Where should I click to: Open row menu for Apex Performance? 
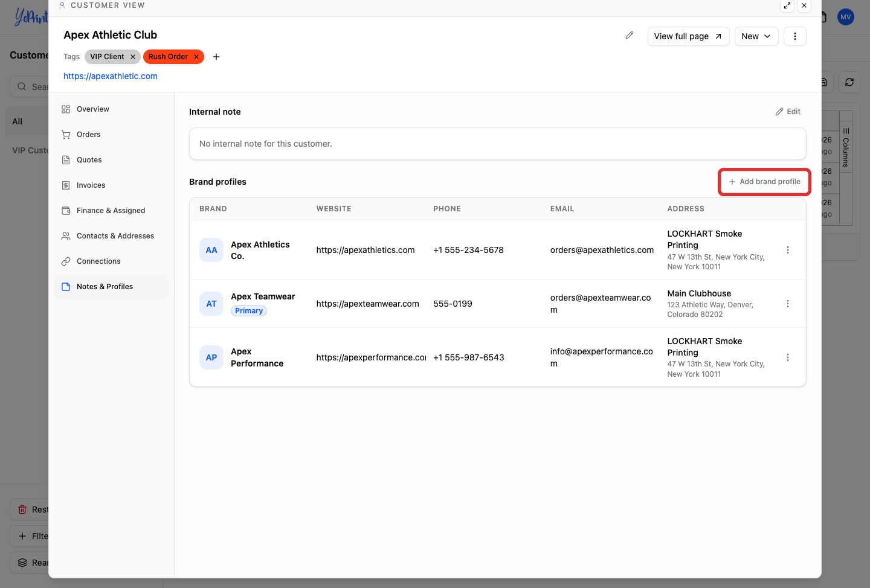click(x=787, y=357)
